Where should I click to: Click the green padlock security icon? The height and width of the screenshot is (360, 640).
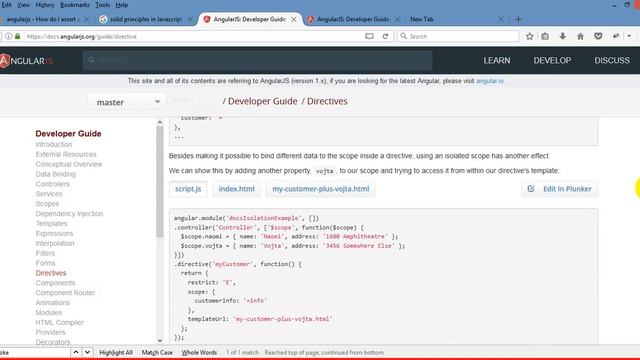[18, 36]
